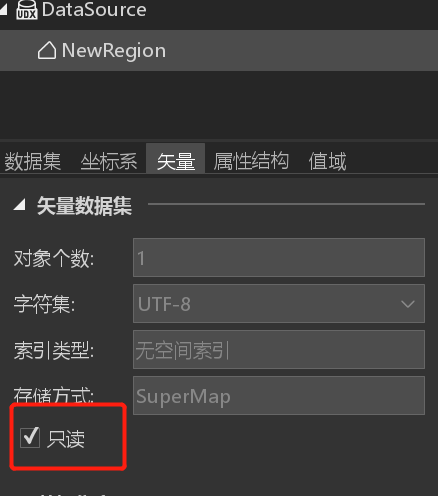
Task: Select the 矢量 tab
Action: (x=176, y=161)
